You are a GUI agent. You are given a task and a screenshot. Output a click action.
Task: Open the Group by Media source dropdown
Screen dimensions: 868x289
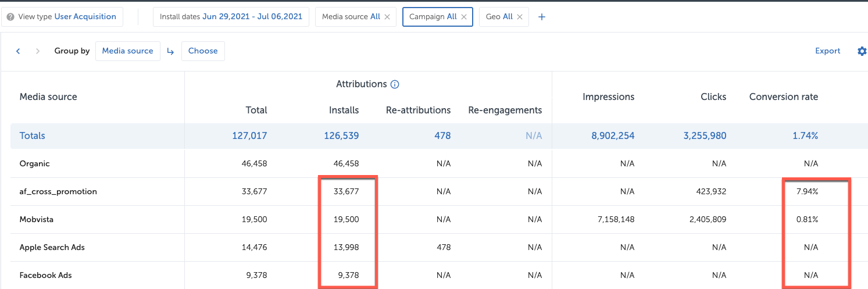tap(127, 51)
